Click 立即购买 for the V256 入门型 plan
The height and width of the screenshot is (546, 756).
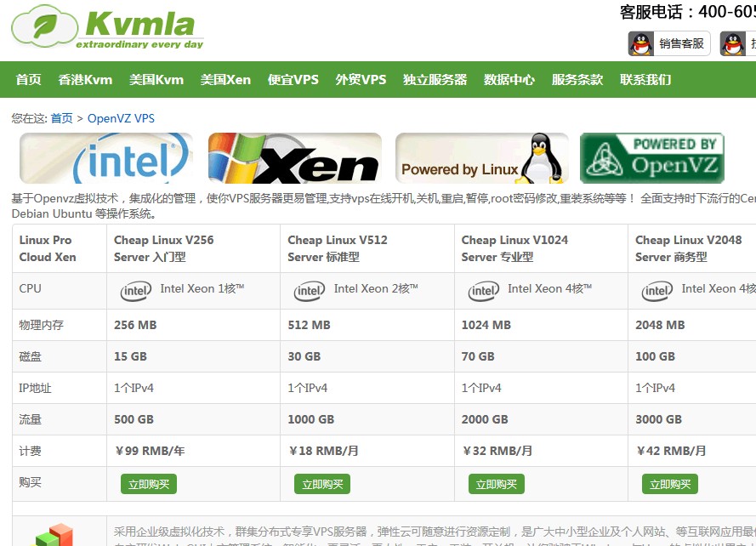coord(149,484)
